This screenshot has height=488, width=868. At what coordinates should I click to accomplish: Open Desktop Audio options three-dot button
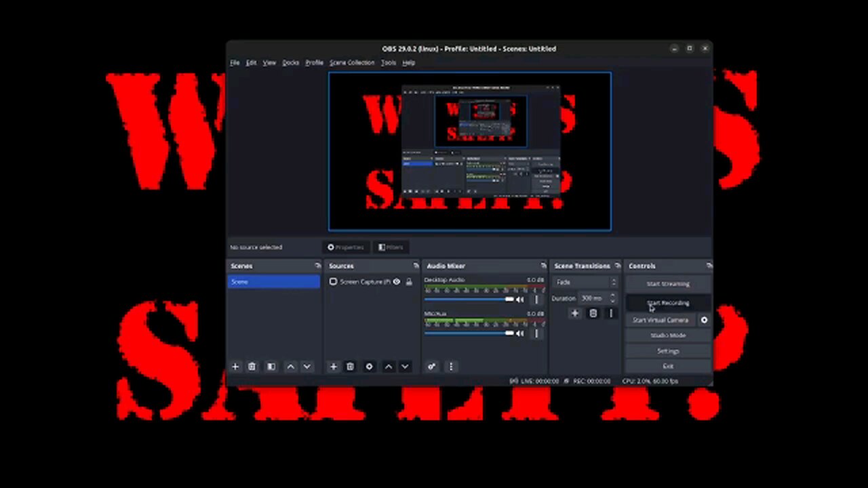[536, 300]
